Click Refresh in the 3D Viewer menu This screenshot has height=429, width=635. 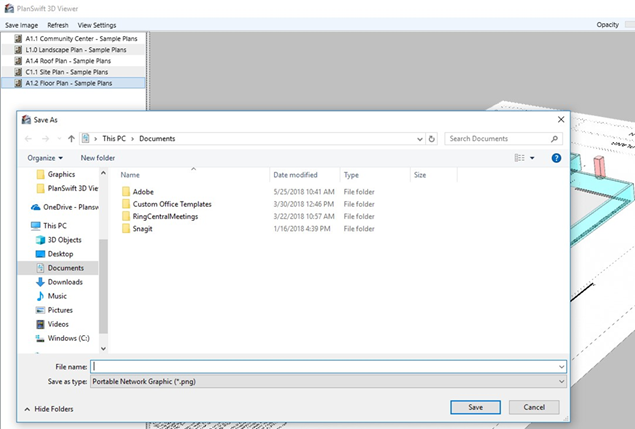click(58, 25)
